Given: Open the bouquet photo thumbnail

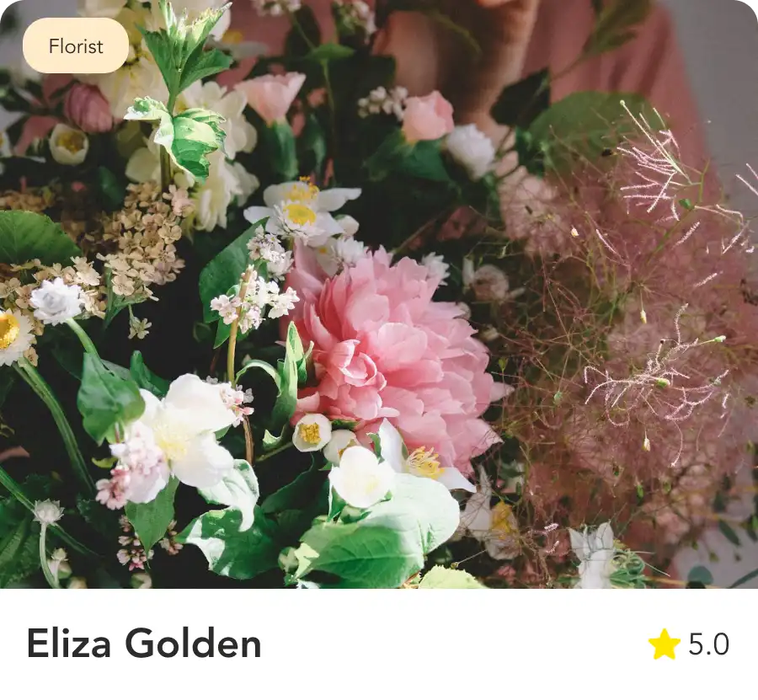Looking at the screenshot, I should 379,294.
